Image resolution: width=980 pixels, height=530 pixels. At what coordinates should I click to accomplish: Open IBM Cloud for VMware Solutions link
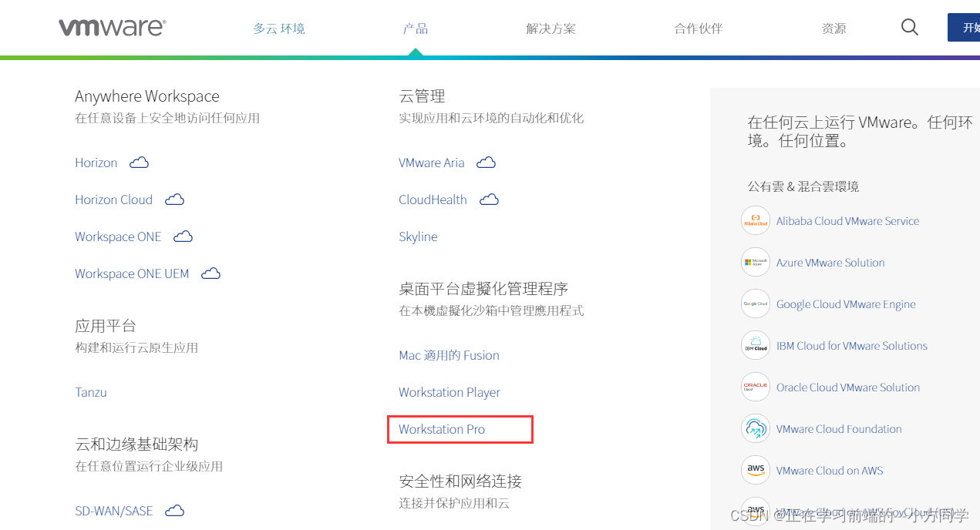pos(852,345)
